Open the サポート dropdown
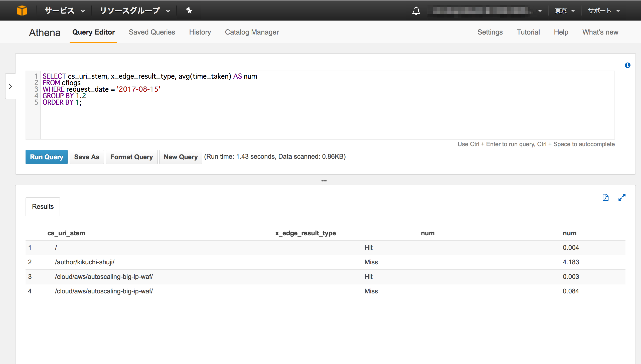This screenshot has height=364, width=641. pyautogui.click(x=603, y=11)
